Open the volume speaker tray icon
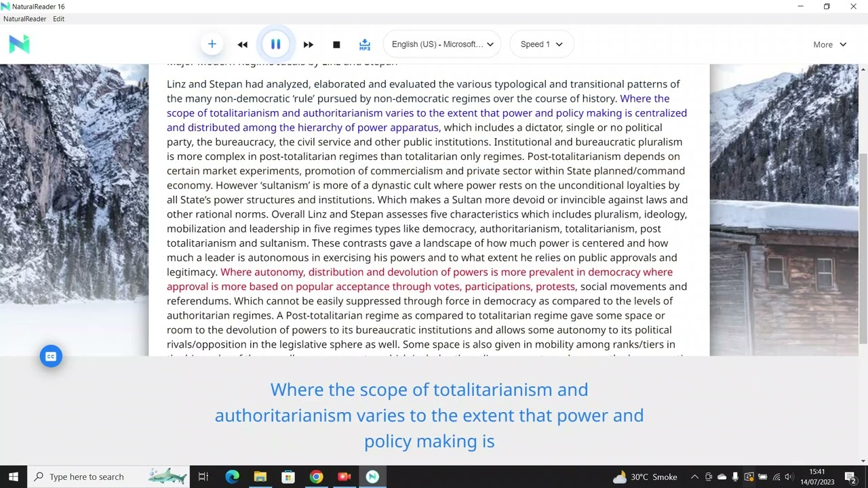Image resolution: width=868 pixels, height=488 pixels. pyautogui.click(x=789, y=477)
